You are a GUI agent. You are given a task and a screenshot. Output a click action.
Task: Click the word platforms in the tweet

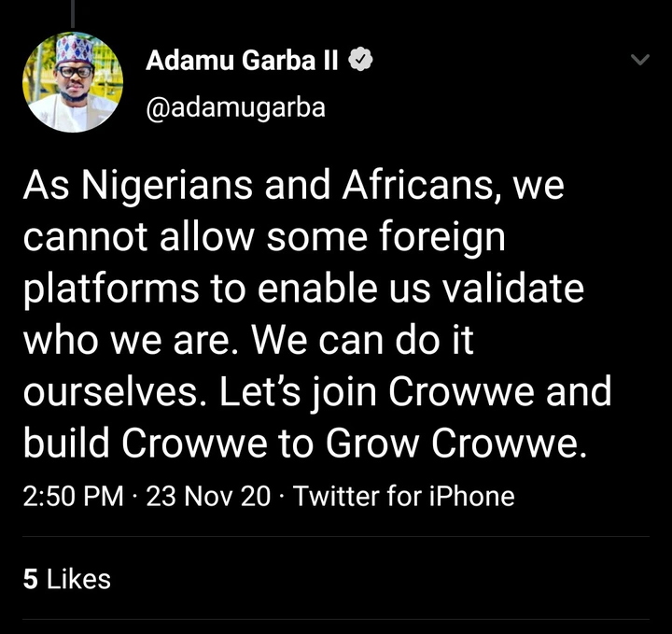tap(112, 289)
